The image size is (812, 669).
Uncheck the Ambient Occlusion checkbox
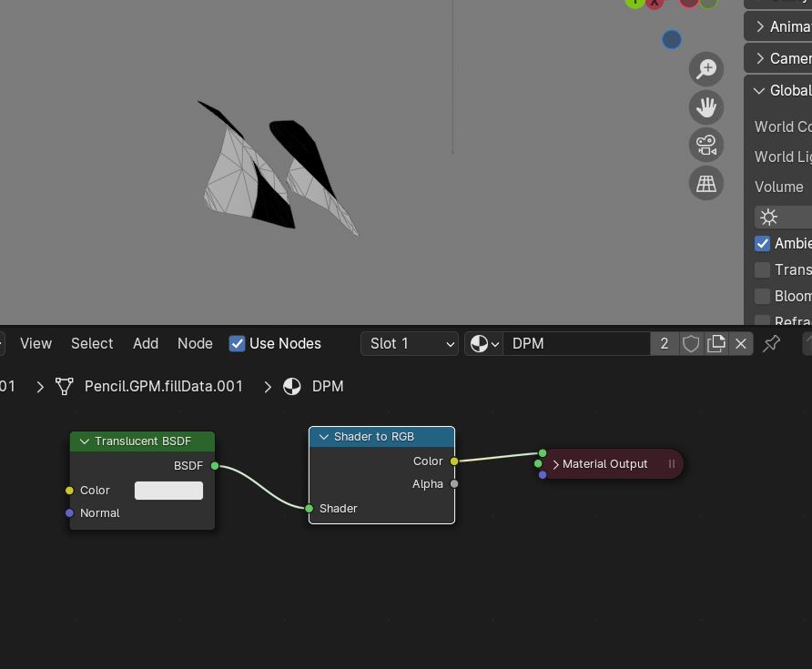tap(762, 243)
